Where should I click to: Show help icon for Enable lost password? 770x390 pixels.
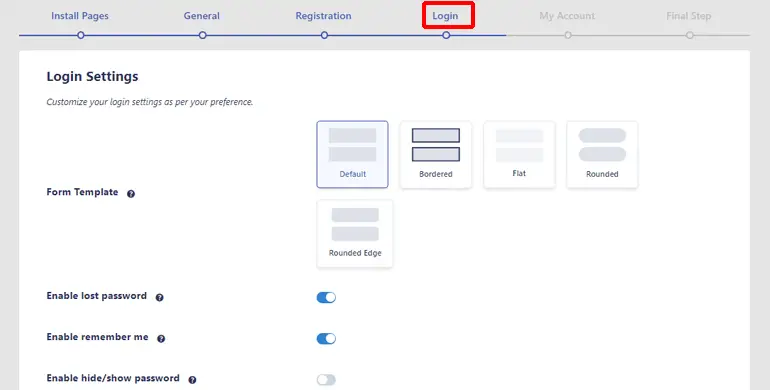tap(160, 297)
